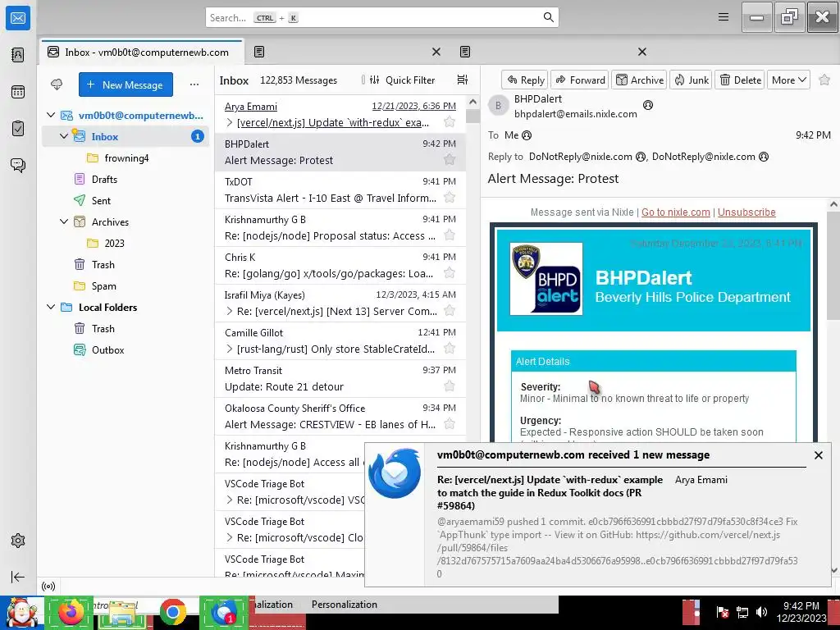The image size is (840, 630).
Task: Collapse the Archives folder subtree
Action: point(64,221)
